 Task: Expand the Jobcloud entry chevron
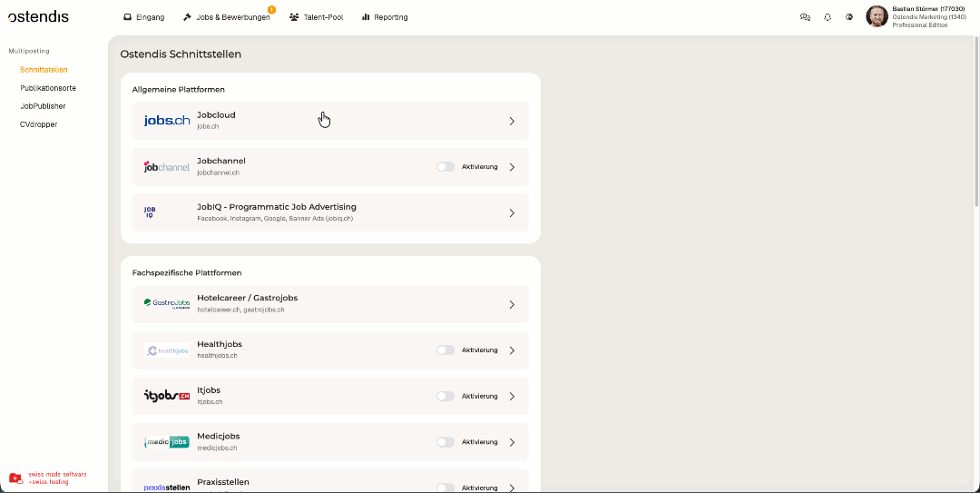tap(512, 121)
